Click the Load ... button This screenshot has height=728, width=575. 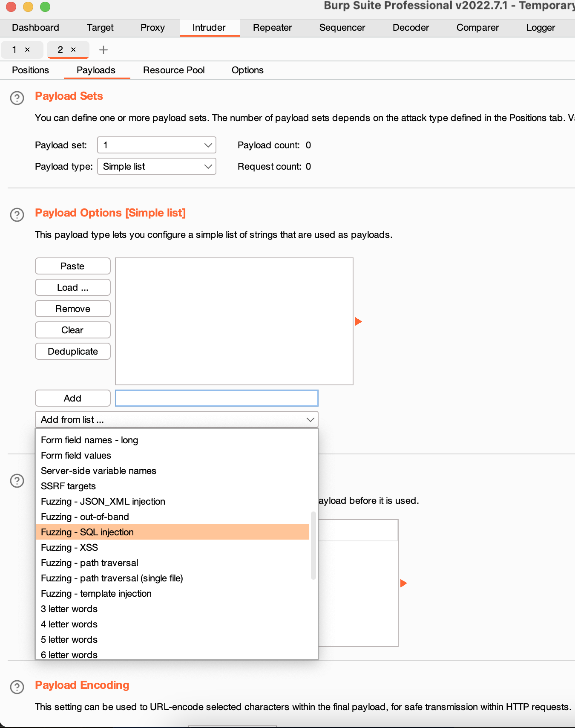tap(73, 287)
